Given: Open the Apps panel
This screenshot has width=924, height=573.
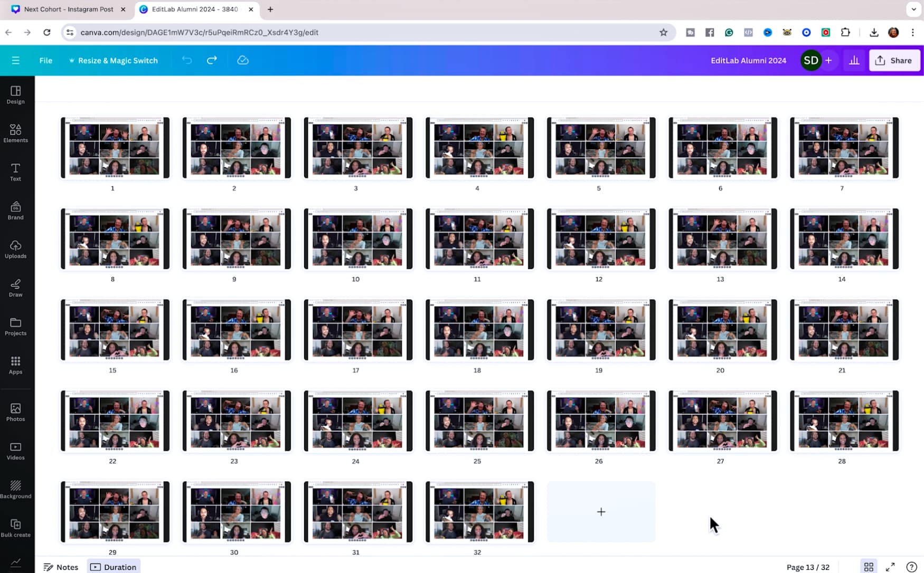Looking at the screenshot, I should point(15,365).
